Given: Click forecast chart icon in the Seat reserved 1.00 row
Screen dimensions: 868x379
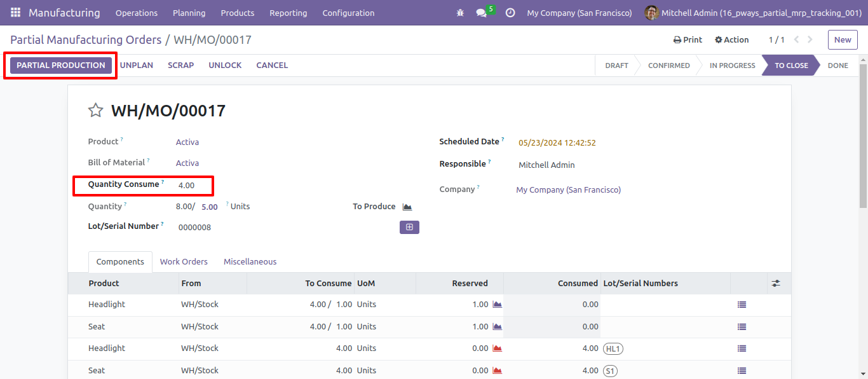Looking at the screenshot, I should point(497,327).
